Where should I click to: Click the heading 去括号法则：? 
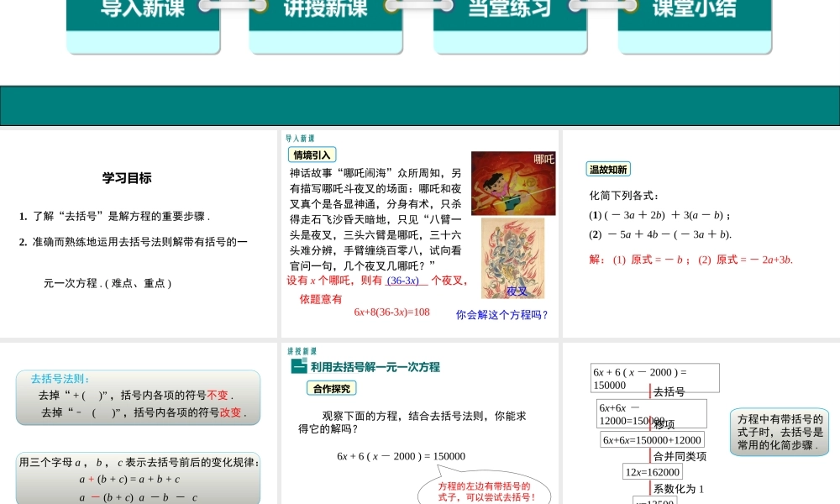pyautogui.click(x=60, y=379)
